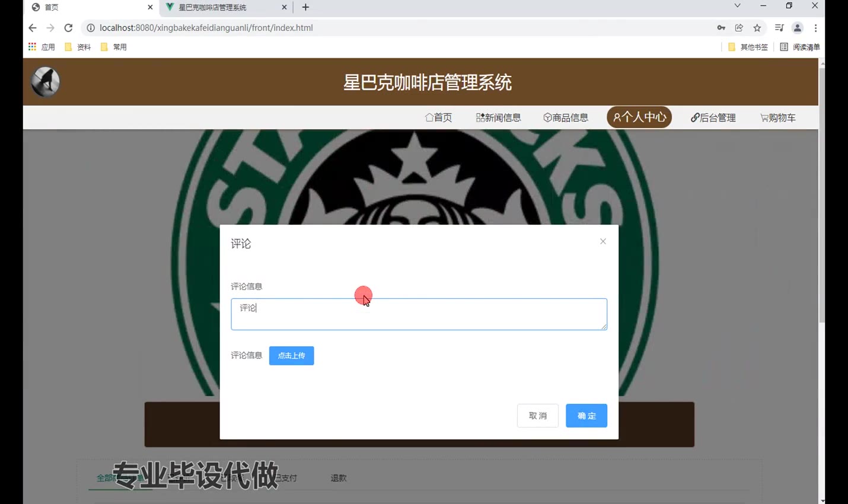Open 个人中心 in the navigation bar
The image size is (848, 504).
click(639, 117)
